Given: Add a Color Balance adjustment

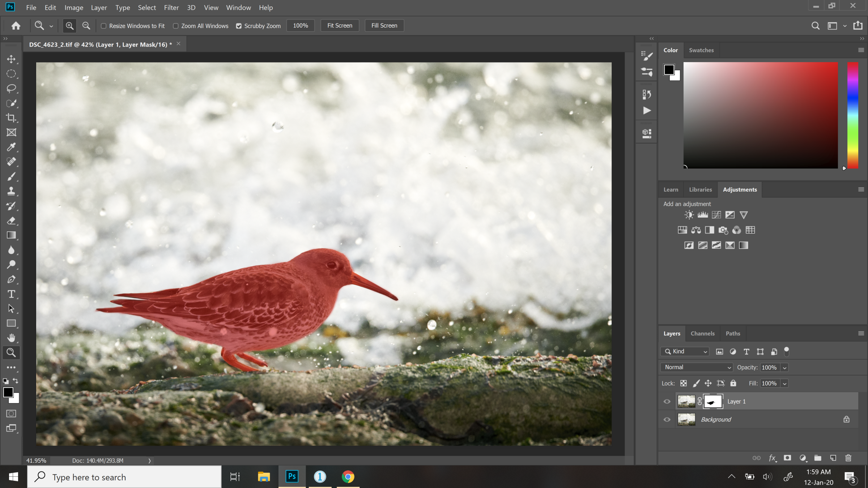Looking at the screenshot, I should [696, 230].
